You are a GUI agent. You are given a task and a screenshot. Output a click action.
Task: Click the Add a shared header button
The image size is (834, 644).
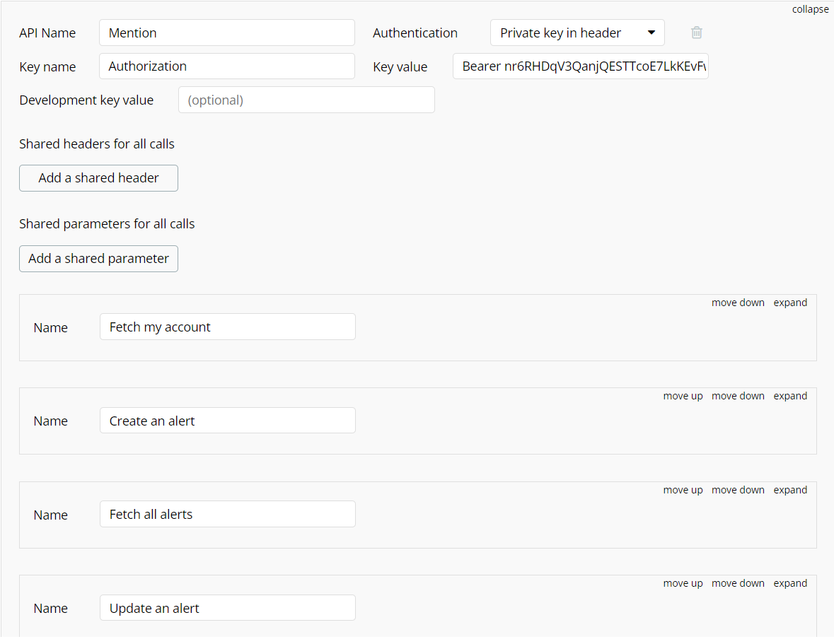point(98,178)
